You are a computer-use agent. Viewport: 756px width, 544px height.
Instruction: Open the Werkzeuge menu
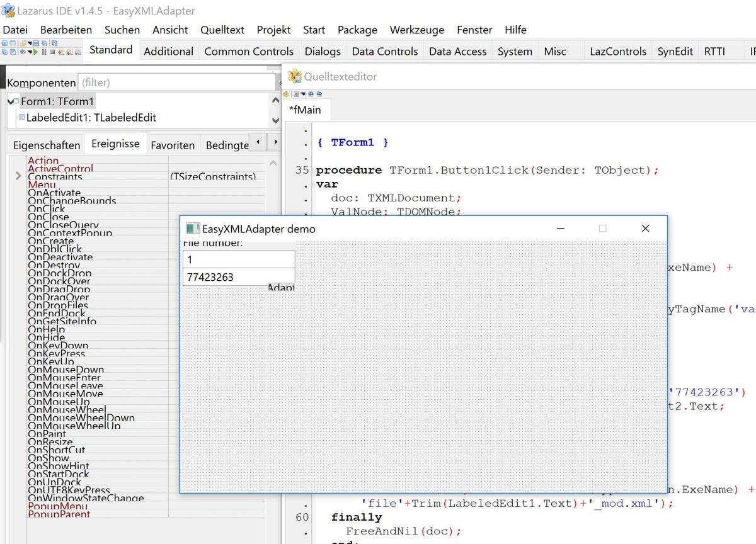(417, 30)
